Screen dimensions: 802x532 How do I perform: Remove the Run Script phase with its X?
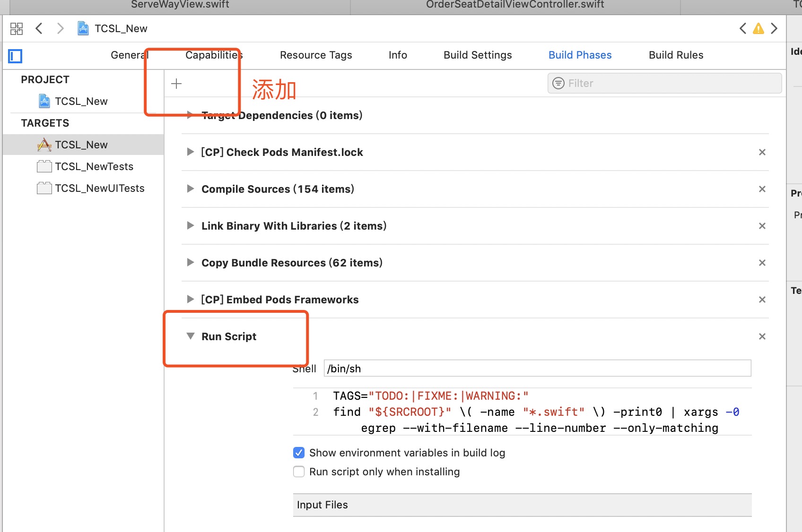[762, 336]
